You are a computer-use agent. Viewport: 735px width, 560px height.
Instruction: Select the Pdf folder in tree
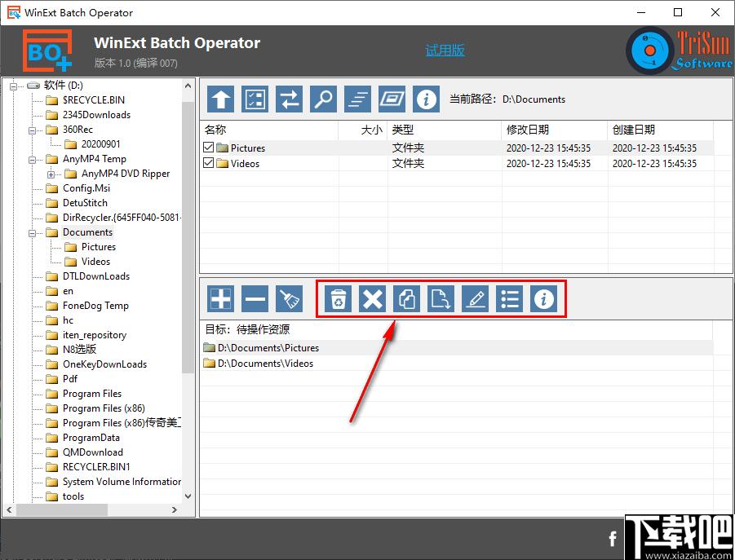pyautogui.click(x=70, y=379)
